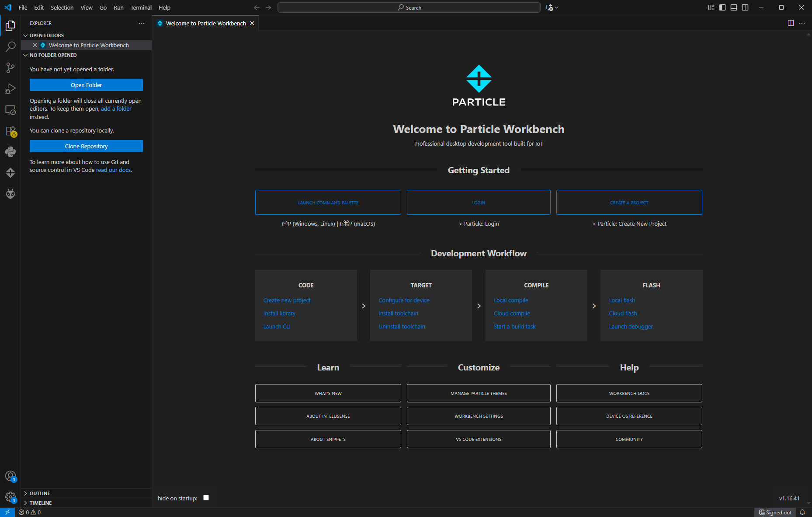The width and height of the screenshot is (812, 517).
Task: Click the Accounts icon at sidebar bottom
Action: 10,476
